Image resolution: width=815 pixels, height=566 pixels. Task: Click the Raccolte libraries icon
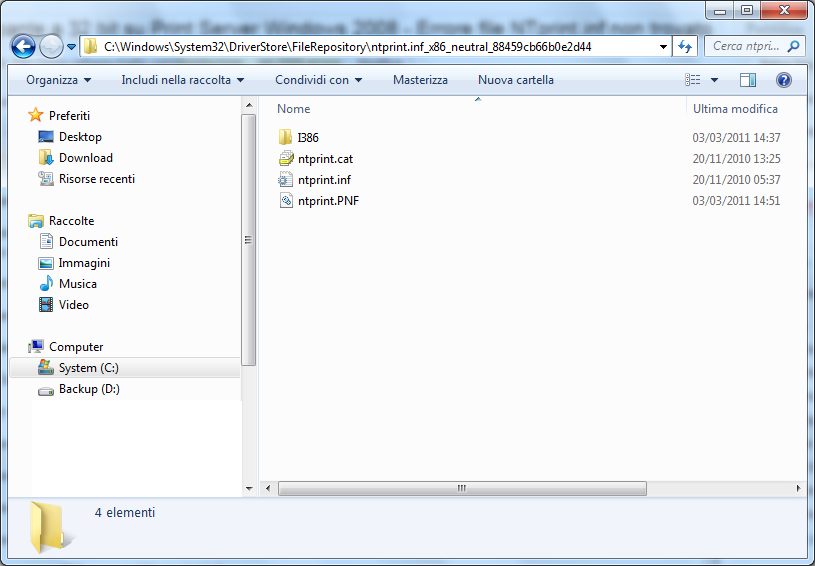(36, 221)
